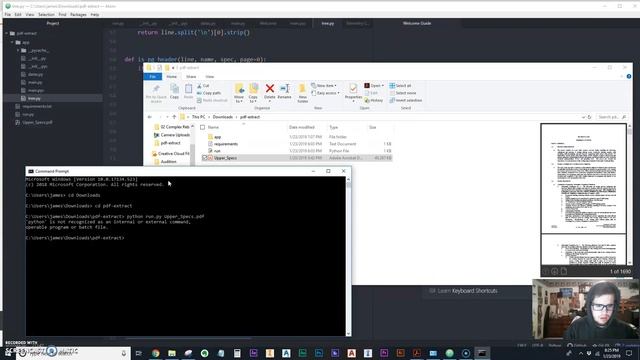This screenshot has width=640, height=360.
Task: Open the New item dropdown
Action: pyautogui.click(x=324, y=86)
